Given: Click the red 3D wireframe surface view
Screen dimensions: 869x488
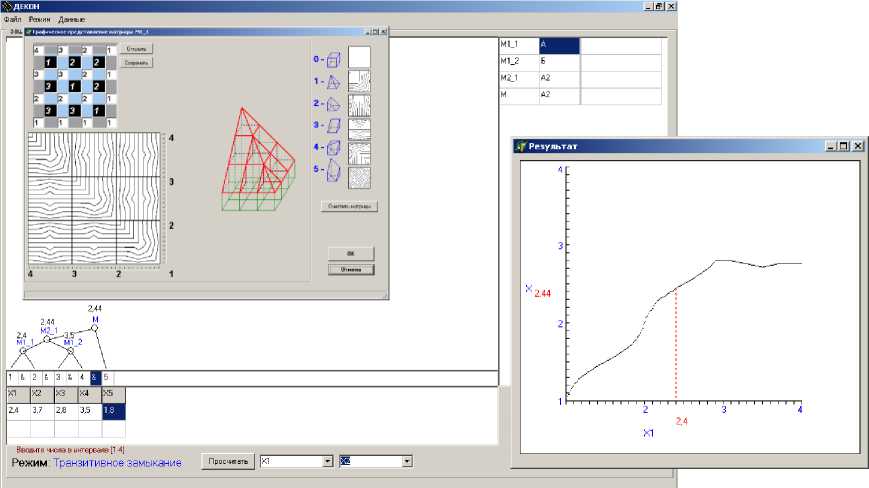Looking at the screenshot, I should 257,160.
